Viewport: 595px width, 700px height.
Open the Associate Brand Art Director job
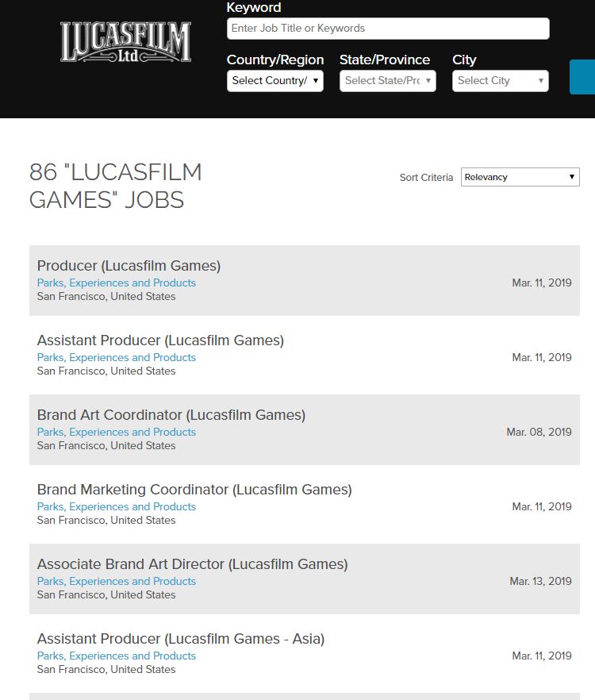(192, 564)
